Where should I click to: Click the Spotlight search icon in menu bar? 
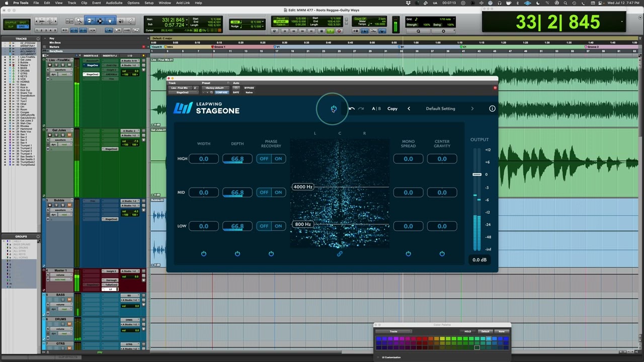(566, 3)
